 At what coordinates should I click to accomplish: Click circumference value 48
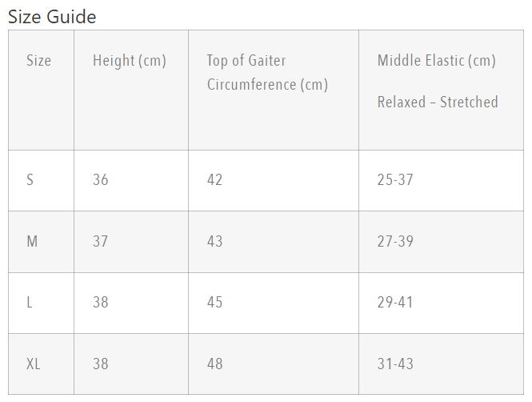(x=215, y=364)
